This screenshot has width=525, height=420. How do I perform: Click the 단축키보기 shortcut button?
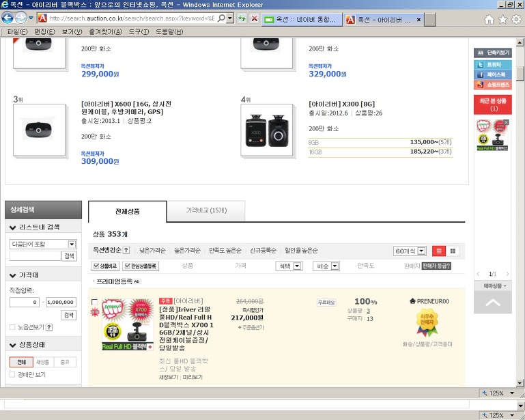[x=492, y=53]
